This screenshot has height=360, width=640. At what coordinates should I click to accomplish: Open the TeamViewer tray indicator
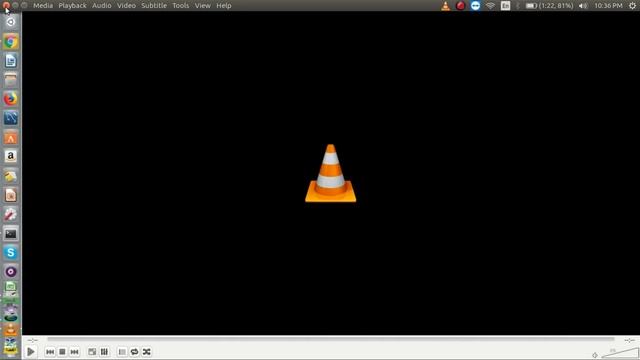(475, 6)
